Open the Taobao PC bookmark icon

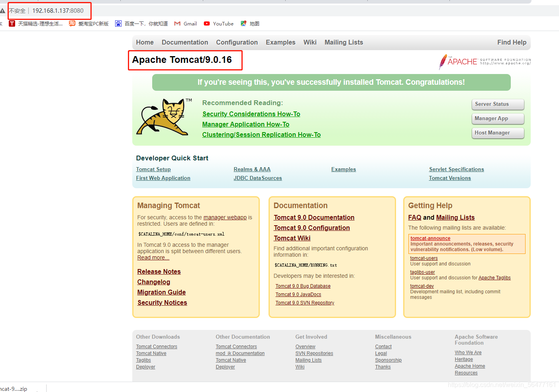point(72,23)
